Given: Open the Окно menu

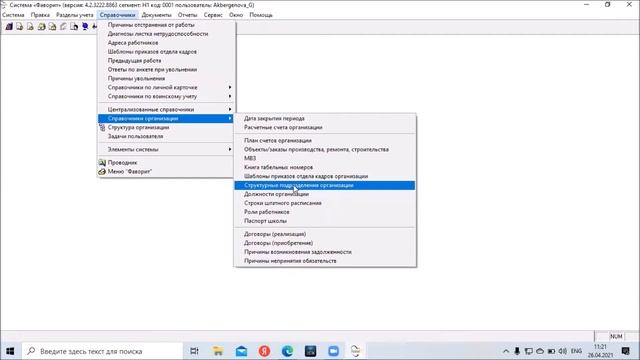Looking at the screenshot, I should point(236,15).
